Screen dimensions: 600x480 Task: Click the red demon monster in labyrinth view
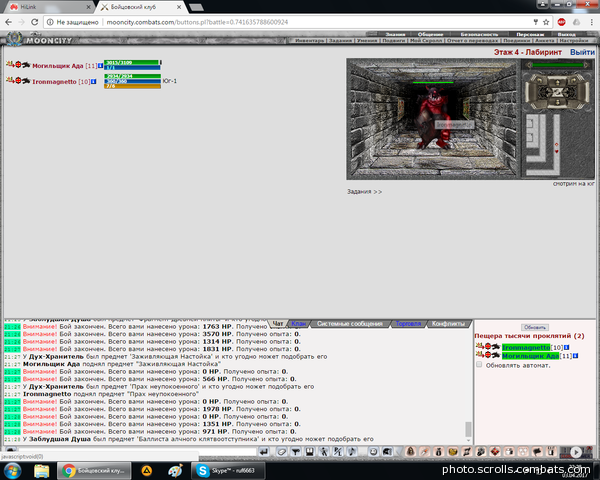click(x=434, y=117)
